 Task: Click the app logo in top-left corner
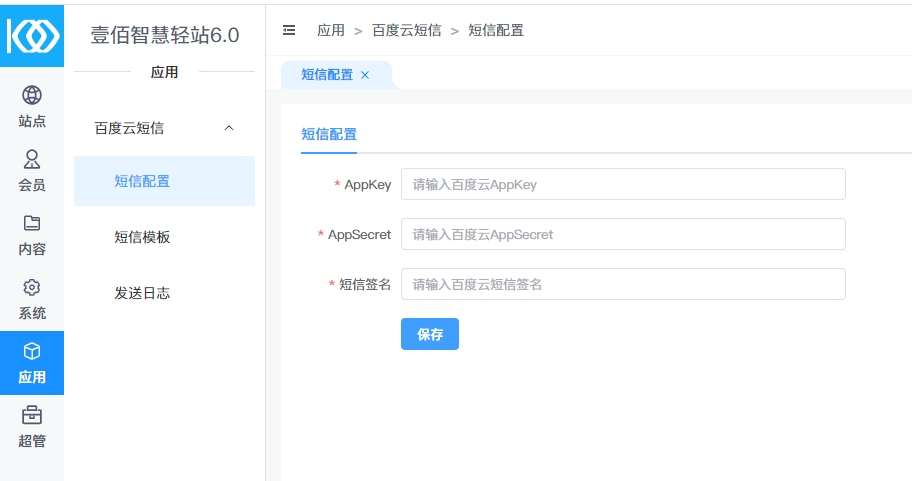tap(32, 35)
